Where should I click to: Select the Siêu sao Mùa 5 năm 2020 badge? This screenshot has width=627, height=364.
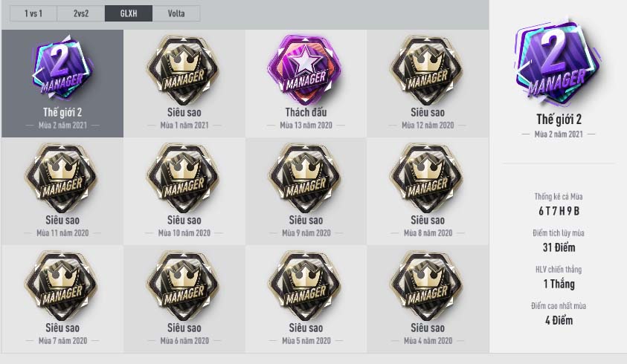click(306, 299)
